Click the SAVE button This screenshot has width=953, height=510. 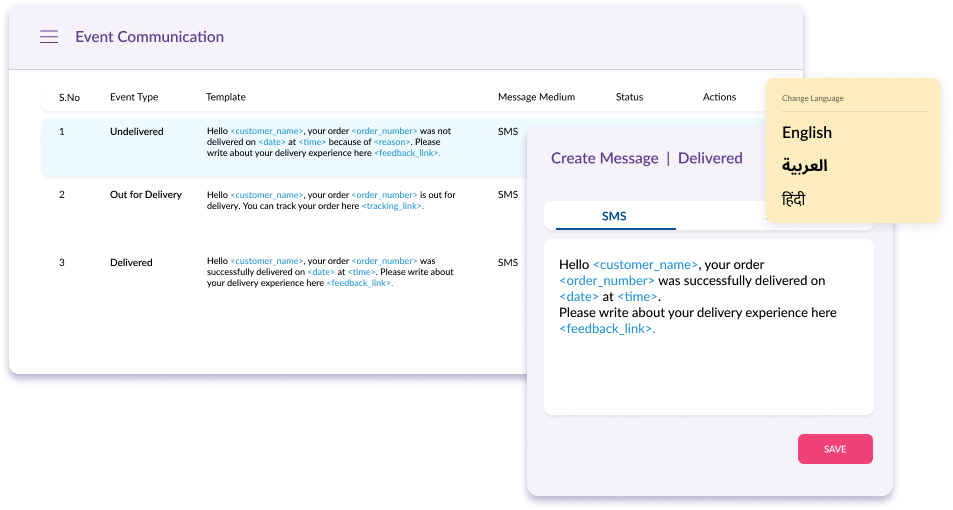click(x=835, y=449)
